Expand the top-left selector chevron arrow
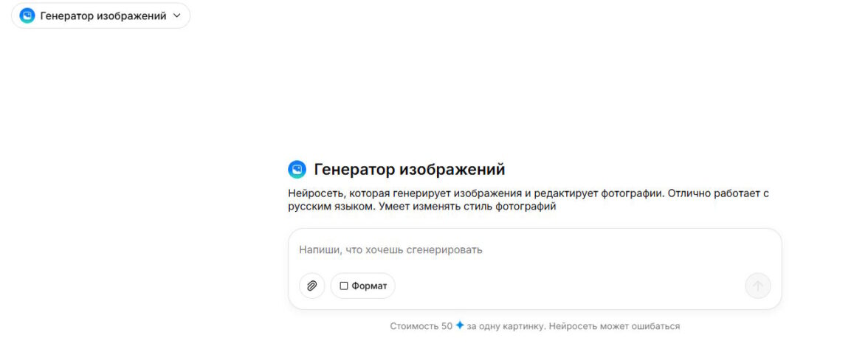 [x=176, y=15]
